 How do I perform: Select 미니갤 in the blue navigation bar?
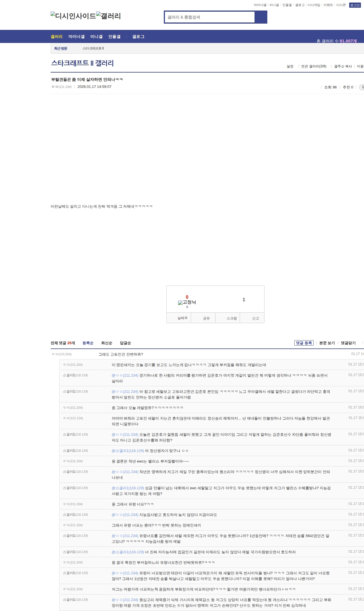pyautogui.click(x=96, y=37)
